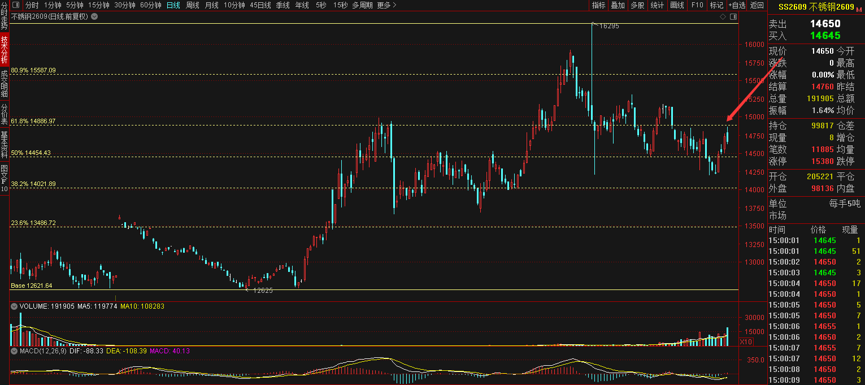Open the 画线 drawing tools
The height and width of the screenshot is (385, 865).
(x=676, y=5)
